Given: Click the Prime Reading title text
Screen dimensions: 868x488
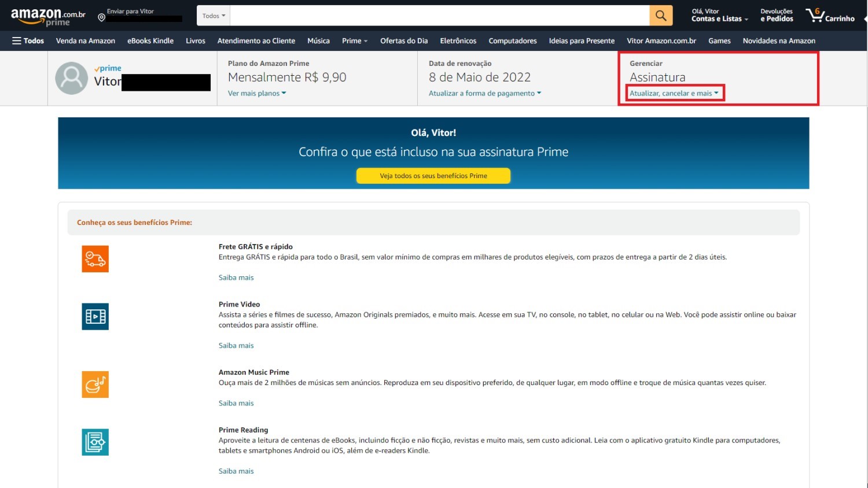Looking at the screenshot, I should click(x=243, y=430).
